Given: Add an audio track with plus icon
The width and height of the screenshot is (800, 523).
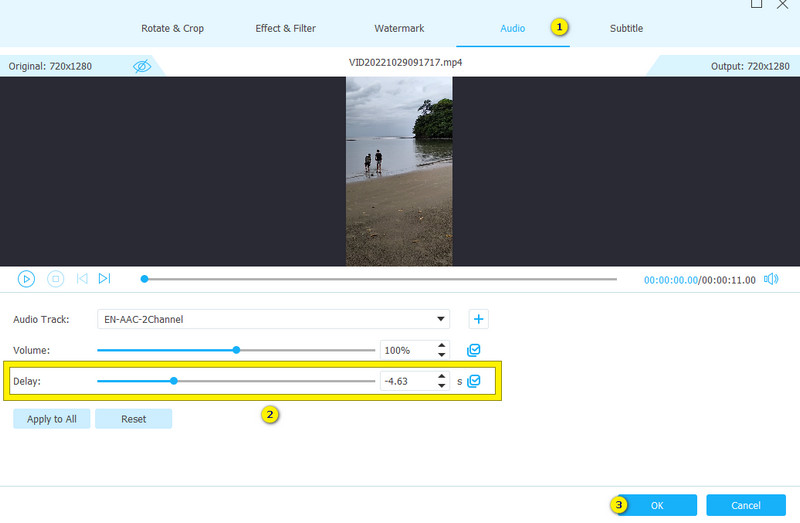Looking at the screenshot, I should coord(479,319).
